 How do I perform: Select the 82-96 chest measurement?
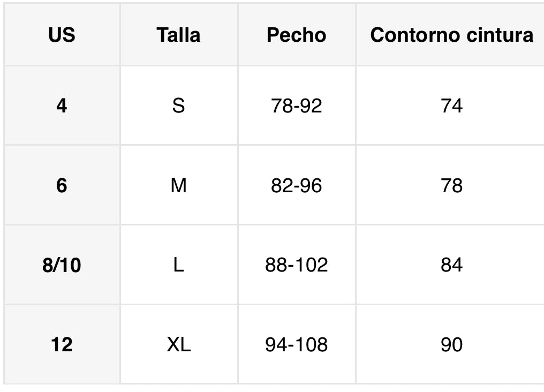pyautogui.click(x=296, y=185)
